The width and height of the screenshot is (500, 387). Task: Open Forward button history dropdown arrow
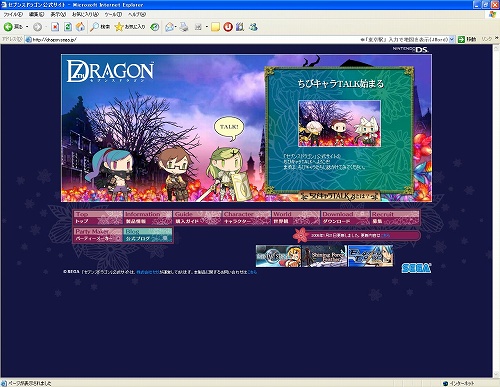click(x=46, y=27)
